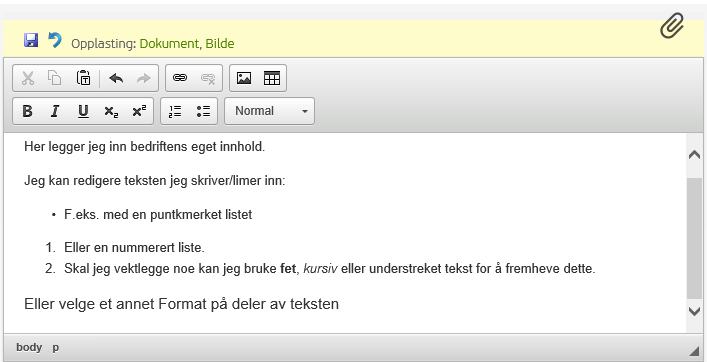Viewport: 707px width, 362px height.
Task: Click the Dokument upload link
Action: coord(169,44)
